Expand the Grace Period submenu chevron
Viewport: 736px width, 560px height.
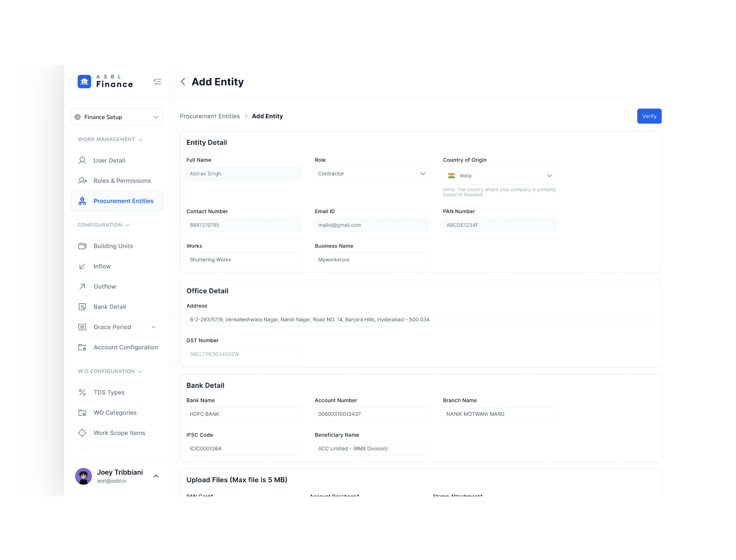(x=153, y=327)
